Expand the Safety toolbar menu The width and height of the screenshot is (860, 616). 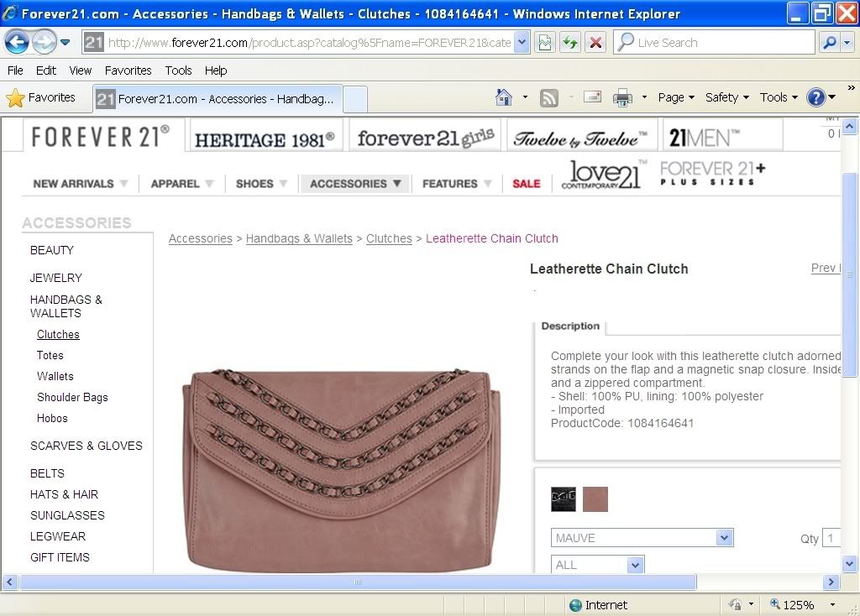726,97
